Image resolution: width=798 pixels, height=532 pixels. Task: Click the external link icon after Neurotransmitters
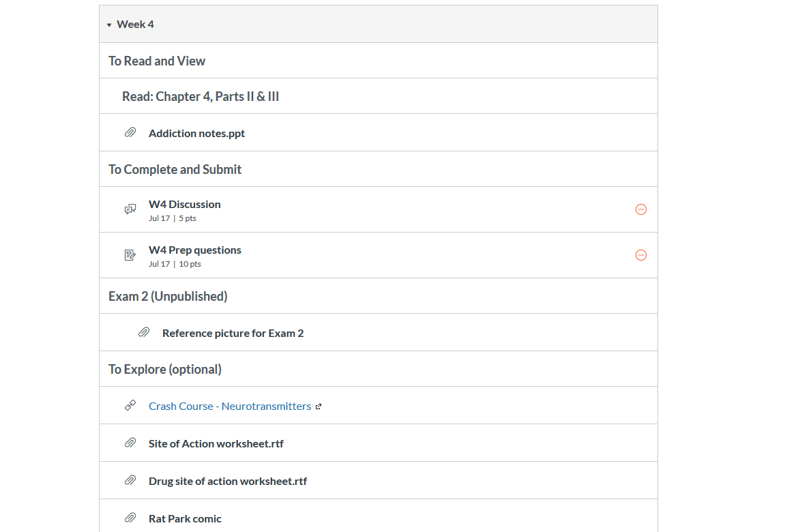point(319,407)
